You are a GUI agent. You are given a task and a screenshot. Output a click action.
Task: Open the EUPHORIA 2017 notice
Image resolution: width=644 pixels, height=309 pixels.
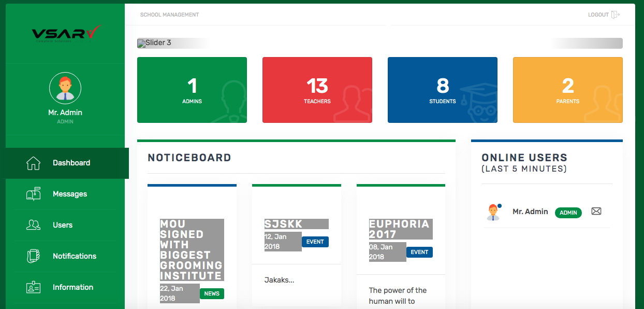tap(399, 229)
